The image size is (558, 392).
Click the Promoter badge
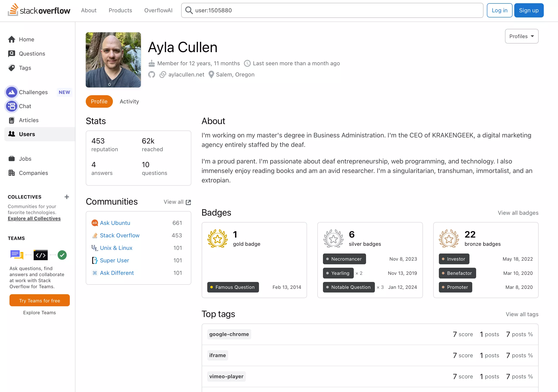click(455, 287)
